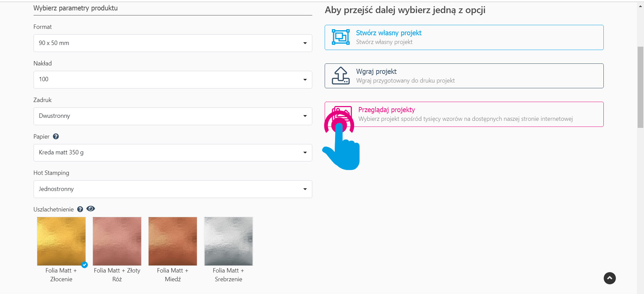Expand the Nakład quantity dropdown
This screenshot has height=294, width=644.
click(x=173, y=80)
